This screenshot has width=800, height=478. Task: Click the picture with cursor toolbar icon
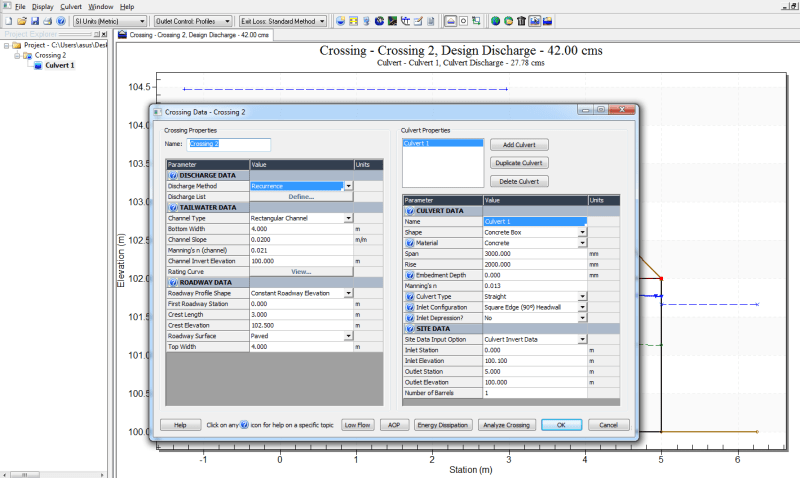(534, 21)
